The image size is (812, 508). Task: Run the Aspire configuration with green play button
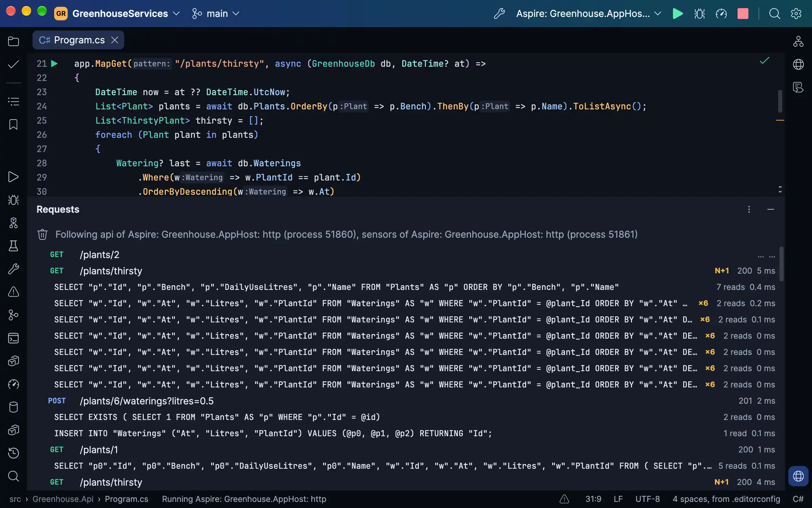coord(678,14)
